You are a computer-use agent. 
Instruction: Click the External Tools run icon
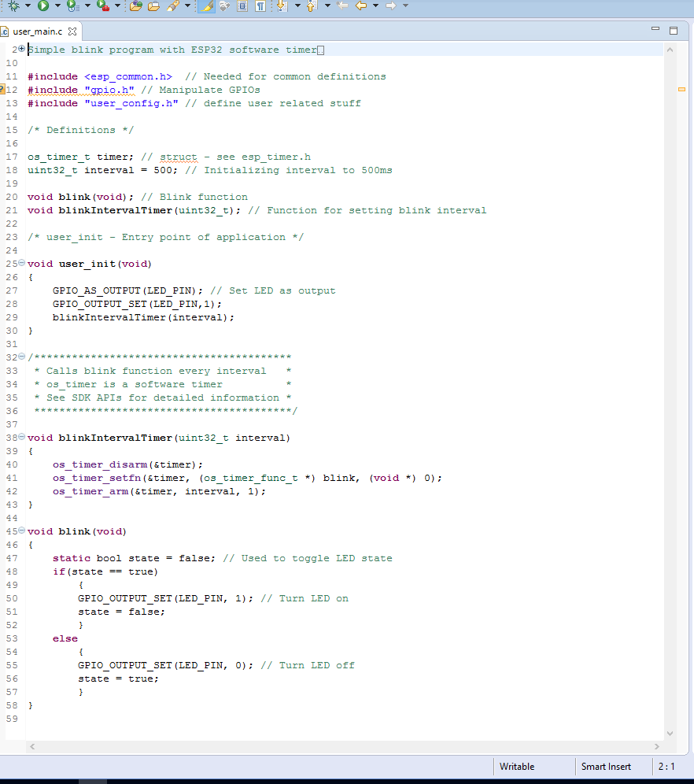click(103, 6)
